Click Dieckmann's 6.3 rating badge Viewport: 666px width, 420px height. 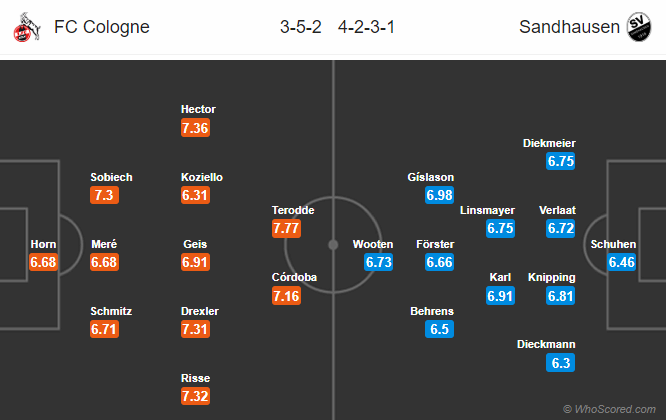coord(562,363)
